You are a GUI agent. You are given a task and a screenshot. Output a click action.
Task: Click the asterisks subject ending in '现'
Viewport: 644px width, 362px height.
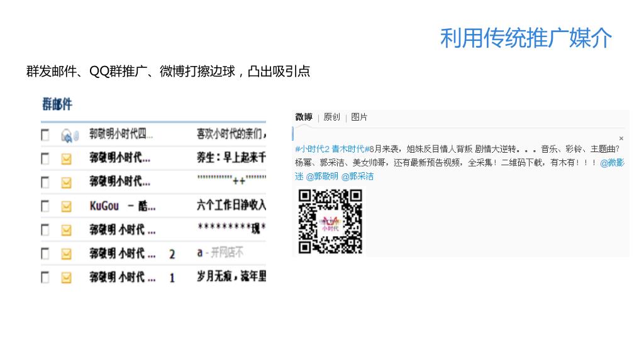(231, 228)
